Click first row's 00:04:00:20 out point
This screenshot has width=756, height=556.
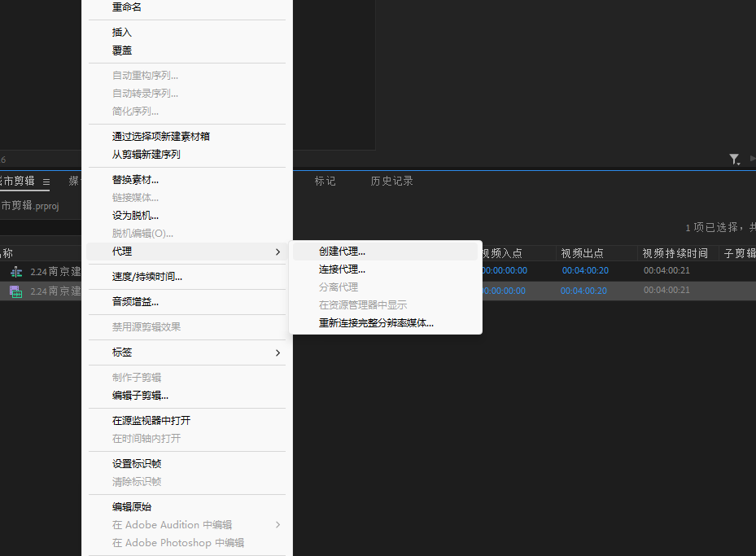coord(585,270)
